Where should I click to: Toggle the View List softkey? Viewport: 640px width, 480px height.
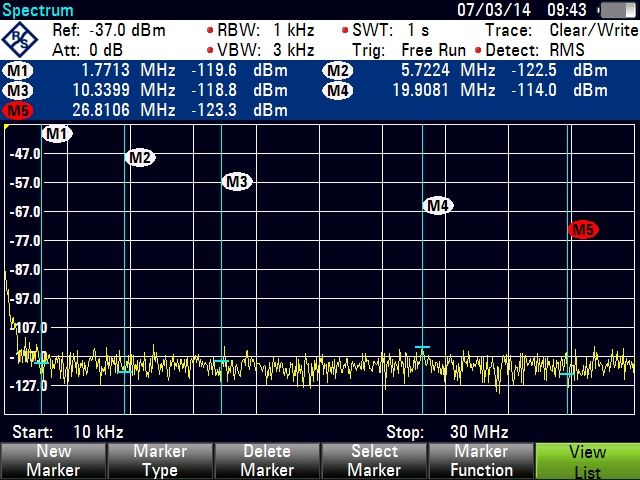click(587, 461)
